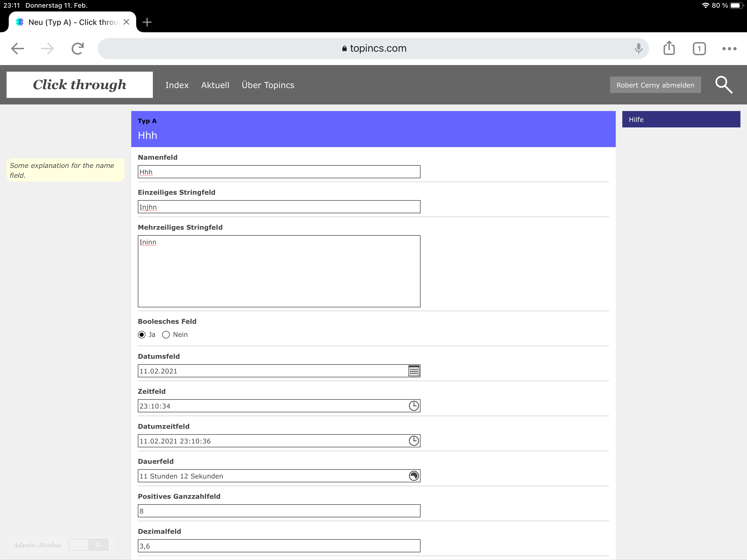Tap the browser share icon
Viewport: 747px width, 560px height.
tap(669, 49)
